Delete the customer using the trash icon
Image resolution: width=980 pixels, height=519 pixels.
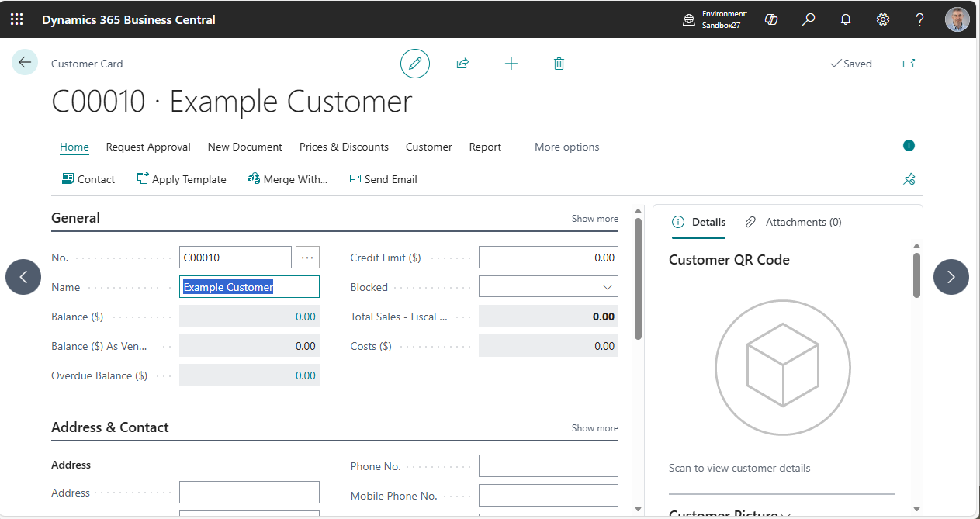click(559, 64)
